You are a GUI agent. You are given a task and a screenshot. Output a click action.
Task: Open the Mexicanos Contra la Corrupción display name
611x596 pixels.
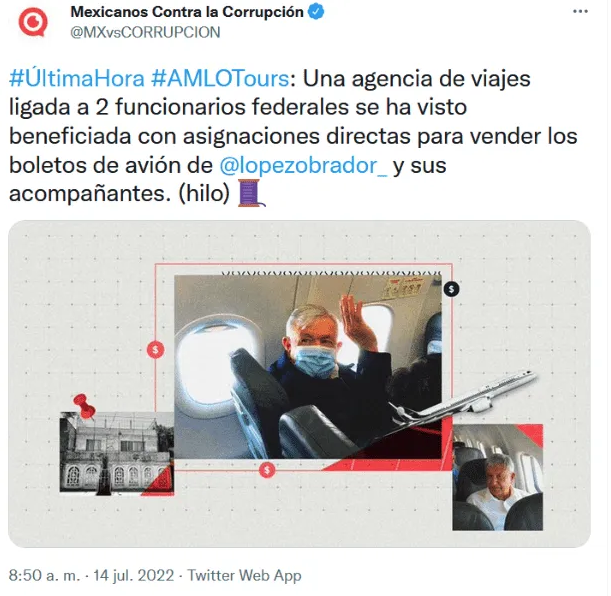click(x=187, y=12)
